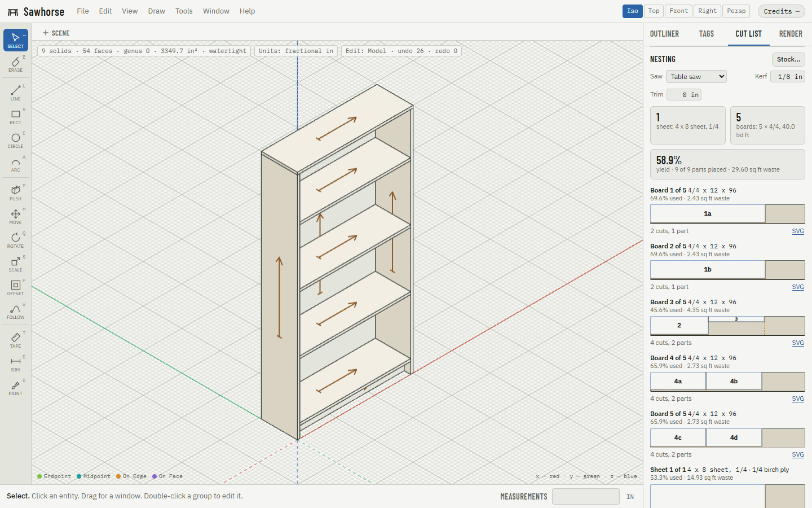Switch to Iso view
This screenshot has width=812, height=508.
633,11
